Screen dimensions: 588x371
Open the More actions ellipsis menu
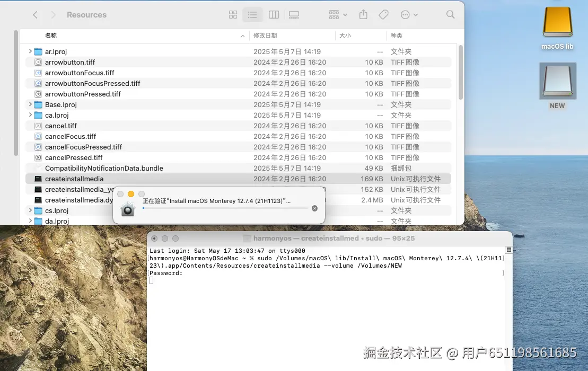click(x=409, y=15)
